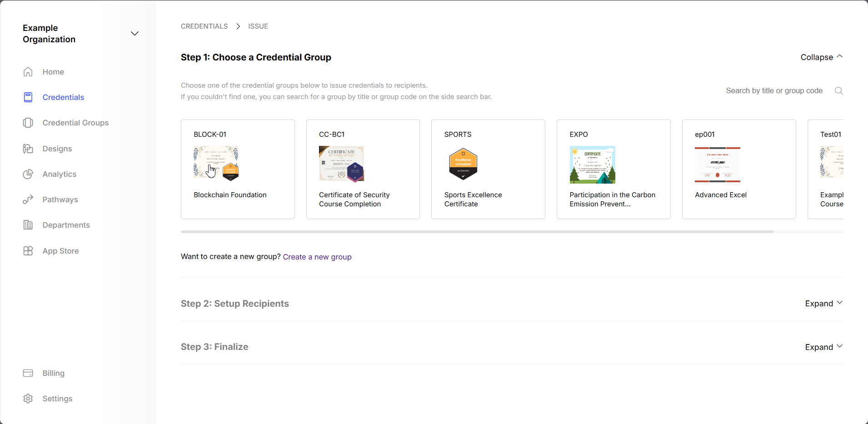
Task: Select the Home icon in sidebar
Action: (x=28, y=71)
